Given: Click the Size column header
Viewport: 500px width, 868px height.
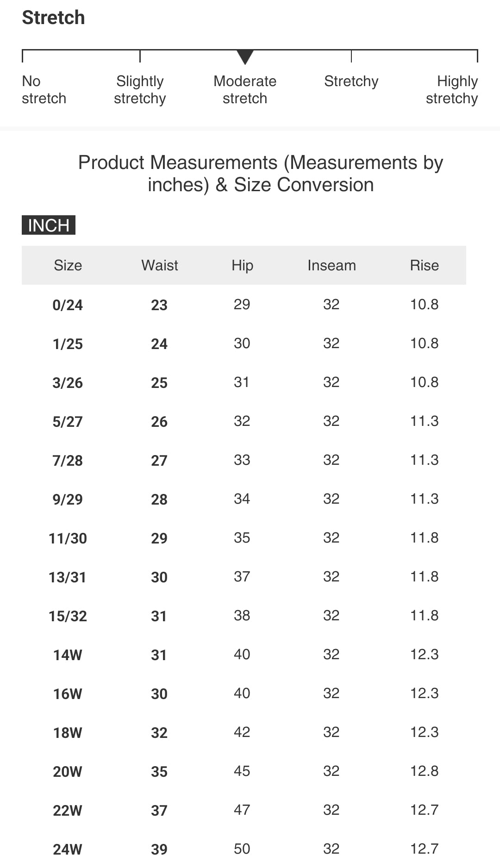Looking at the screenshot, I should click(68, 265).
